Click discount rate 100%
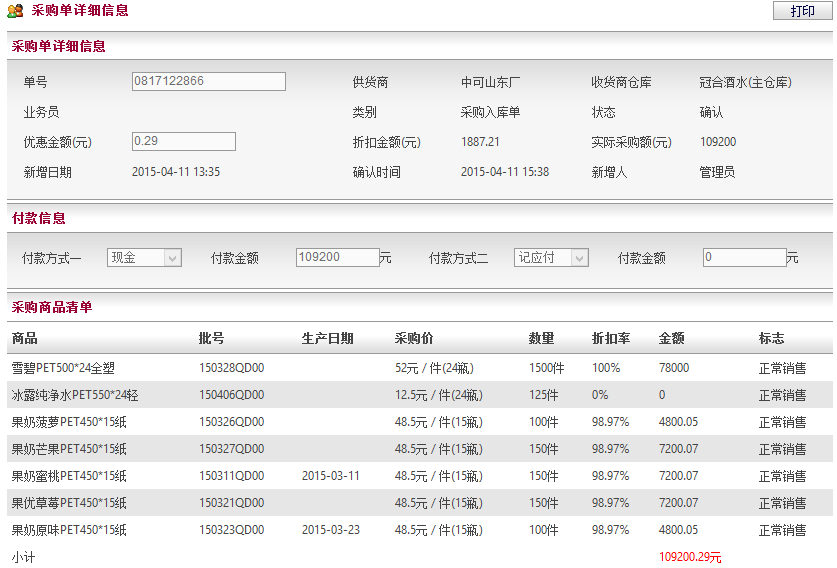The image size is (837, 568). coord(606,368)
